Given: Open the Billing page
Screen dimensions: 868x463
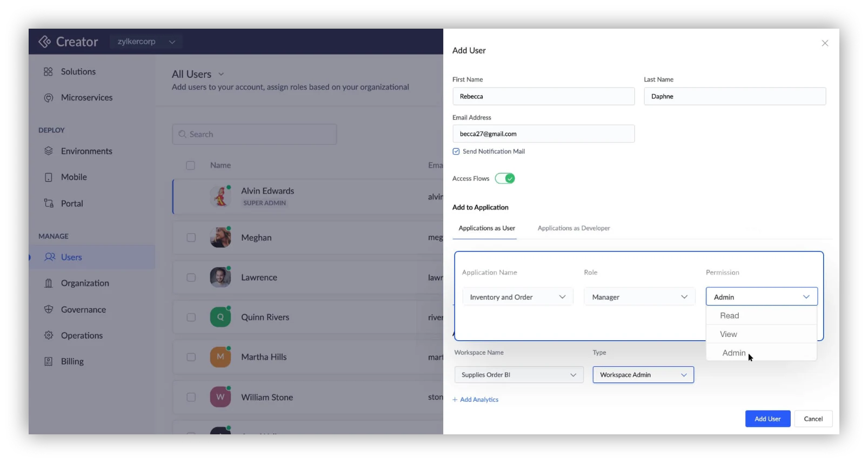Looking at the screenshot, I should [x=72, y=361].
